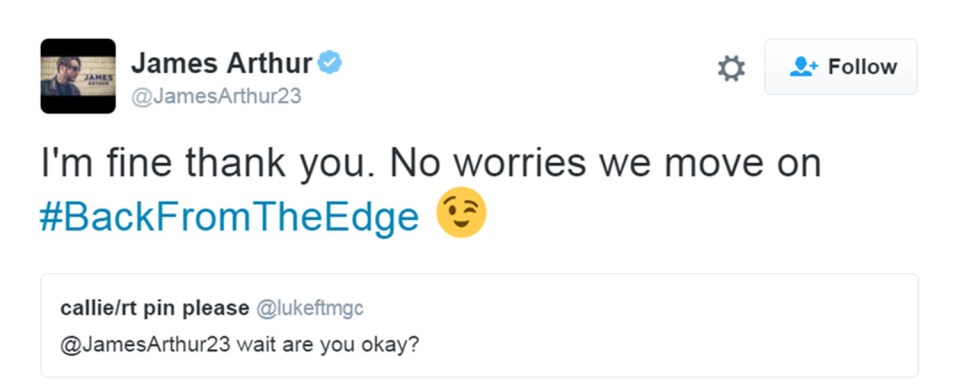The width and height of the screenshot is (960, 392).
Task: Click the winking face emoji
Action: [461, 213]
